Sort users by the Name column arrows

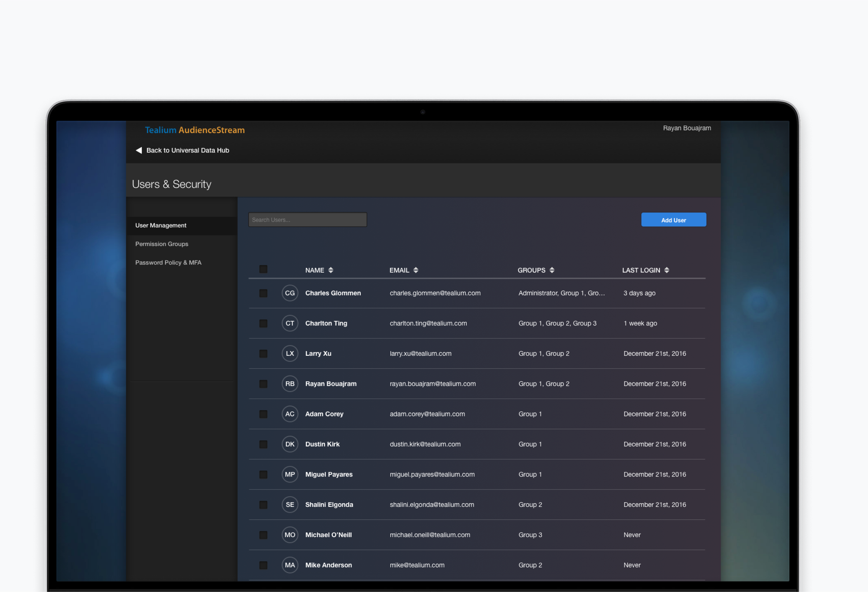point(331,270)
